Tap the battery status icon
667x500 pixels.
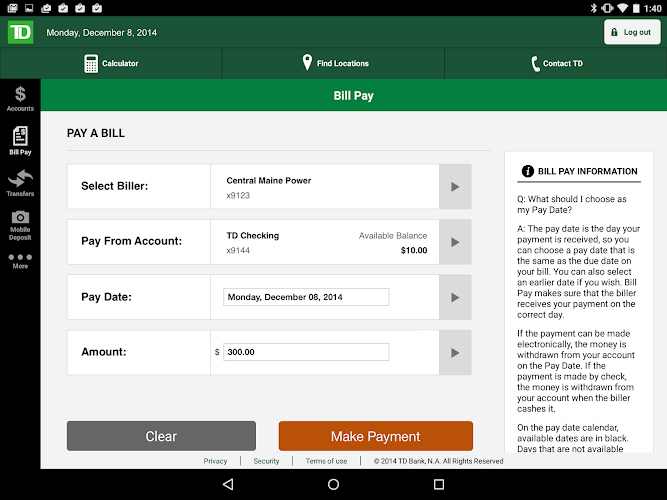636,8
